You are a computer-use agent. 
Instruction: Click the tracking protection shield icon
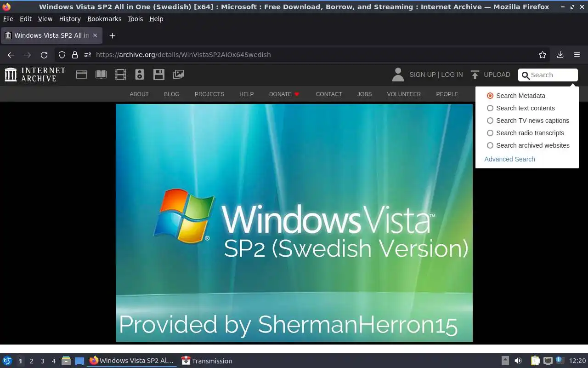click(62, 55)
